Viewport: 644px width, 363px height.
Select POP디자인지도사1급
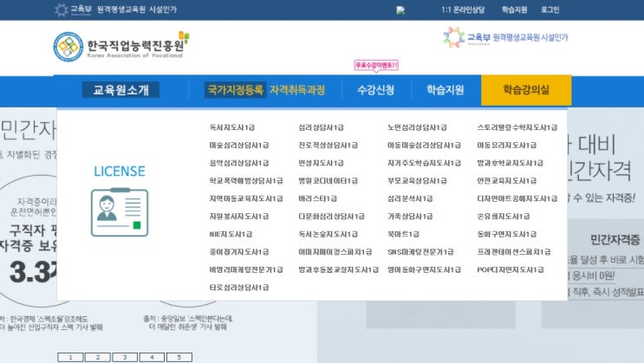[x=511, y=269]
